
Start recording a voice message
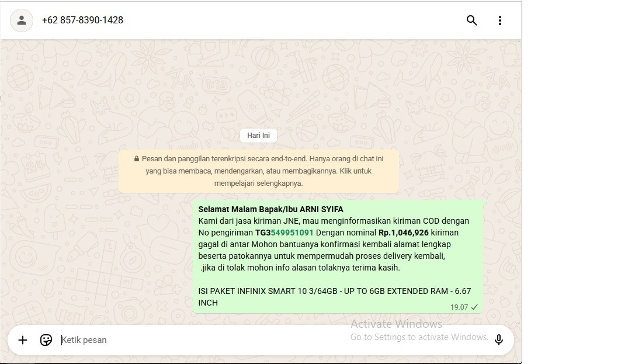498,339
